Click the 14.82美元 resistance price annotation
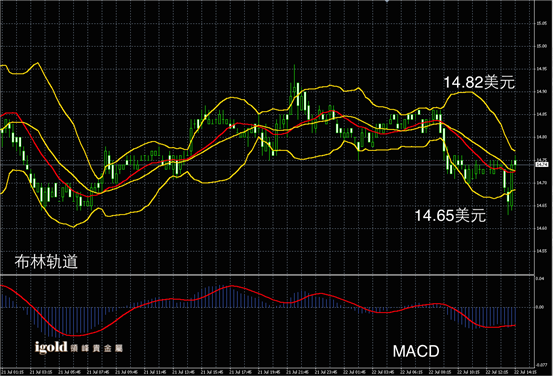The image size is (553, 376). pyautogui.click(x=479, y=82)
